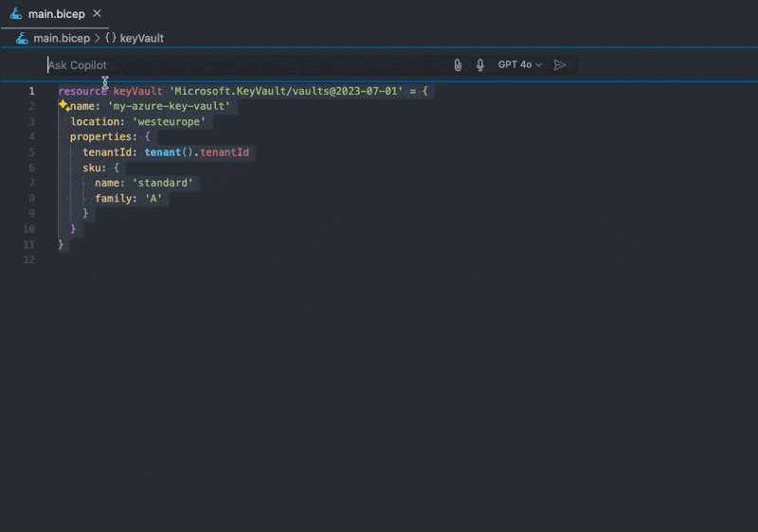Expand the keyVault breadcrumb symbol list
Viewport: 758px width, 532px height.
coord(141,38)
